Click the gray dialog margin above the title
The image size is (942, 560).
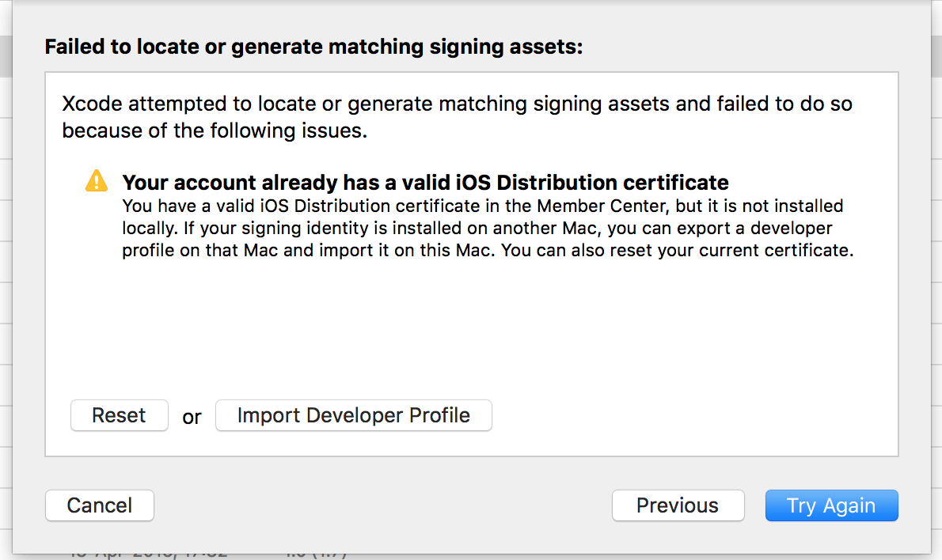coord(475,16)
